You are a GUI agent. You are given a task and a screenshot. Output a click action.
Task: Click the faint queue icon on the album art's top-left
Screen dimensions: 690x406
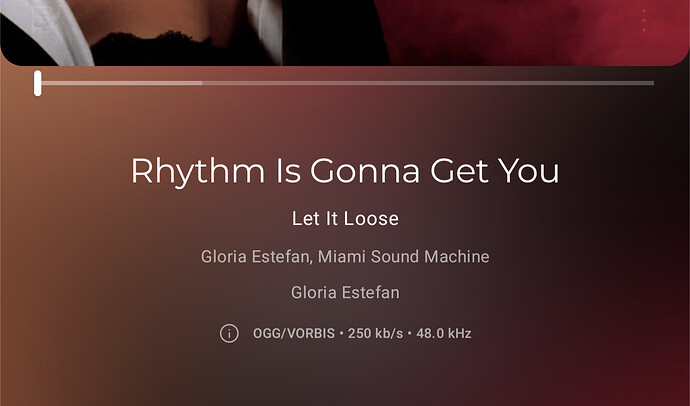click(43, 18)
